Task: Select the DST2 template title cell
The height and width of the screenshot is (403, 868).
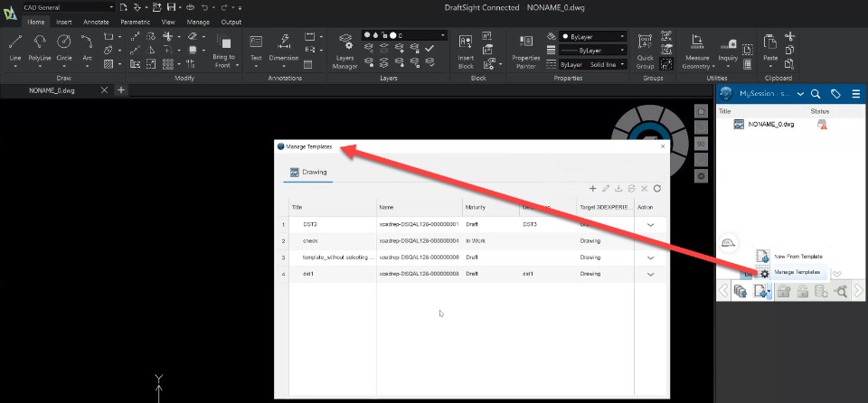Action: tap(332, 225)
